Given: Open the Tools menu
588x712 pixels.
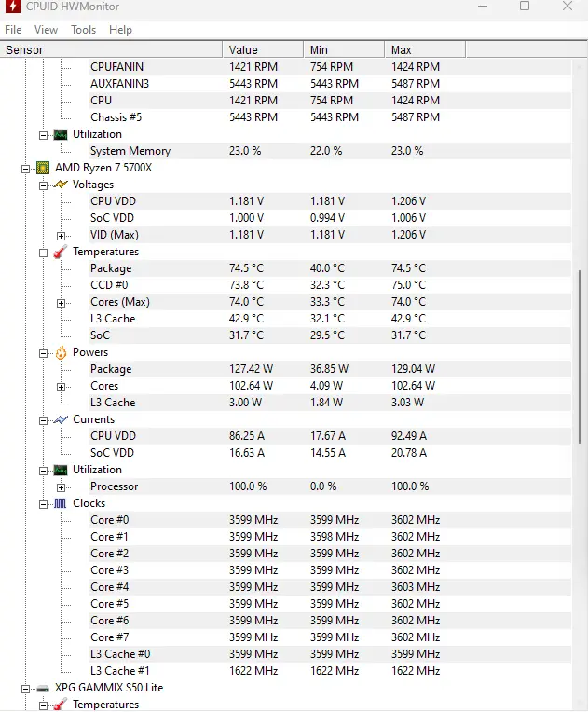Looking at the screenshot, I should [84, 30].
